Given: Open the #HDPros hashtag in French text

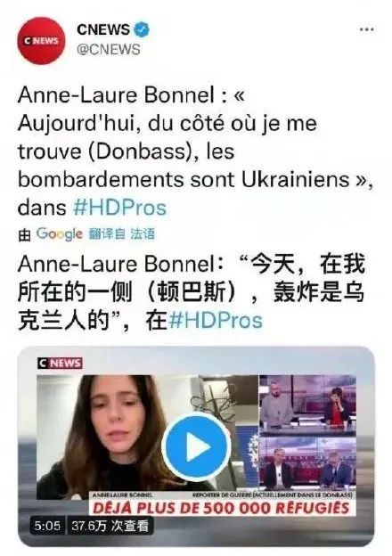Looking at the screenshot, I should click(x=119, y=208).
